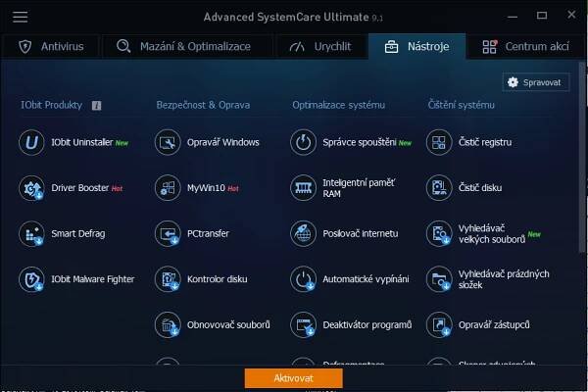The image size is (588, 392).
Task: Click the Čistič disku label
Action: click(480, 188)
